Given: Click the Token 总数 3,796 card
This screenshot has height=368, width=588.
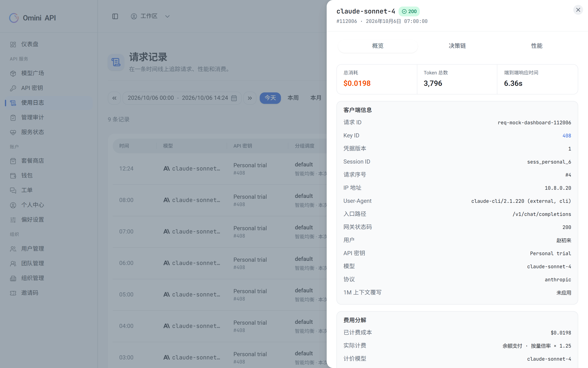Looking at the screenshot, I should point(457,79).
